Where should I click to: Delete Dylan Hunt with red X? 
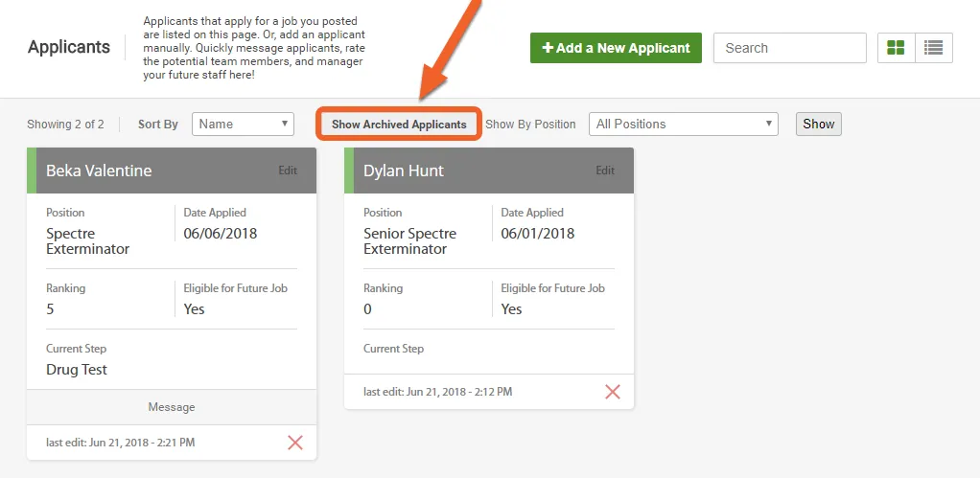click(x=613, y=392)
